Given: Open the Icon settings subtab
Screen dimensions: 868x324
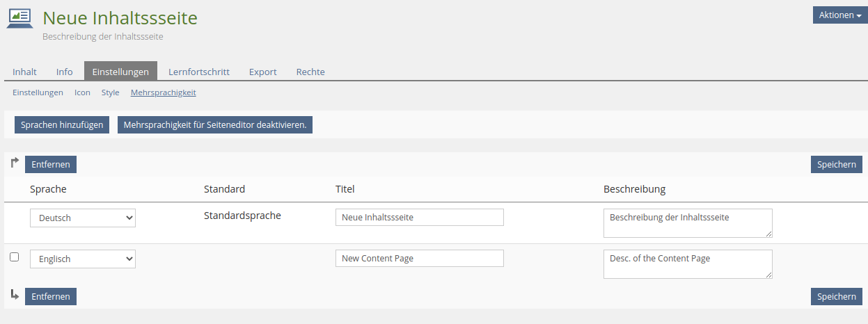Looking at the screenshot, I should [82, 92].
